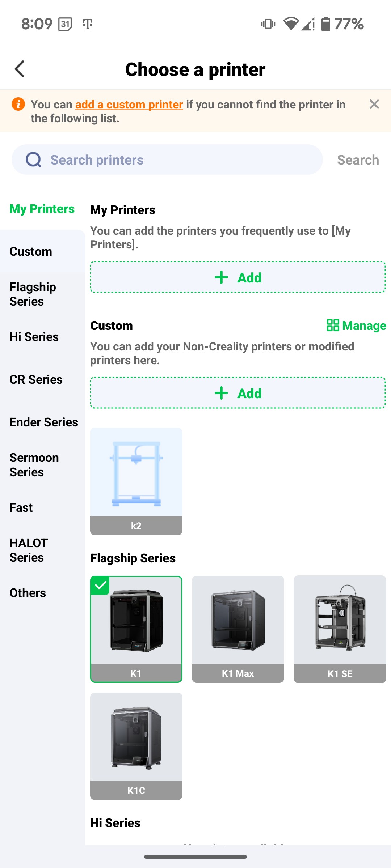Image resolution: width=391 pixels, height=868 pixels.
Task: Jump to the Custom sidebar category
Action: tap(31, 251)
